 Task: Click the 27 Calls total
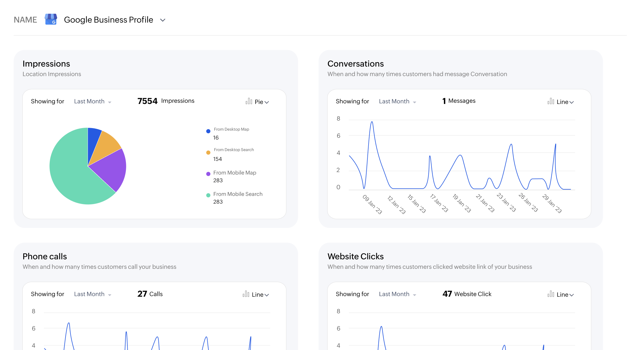click(x=150, y=294)
